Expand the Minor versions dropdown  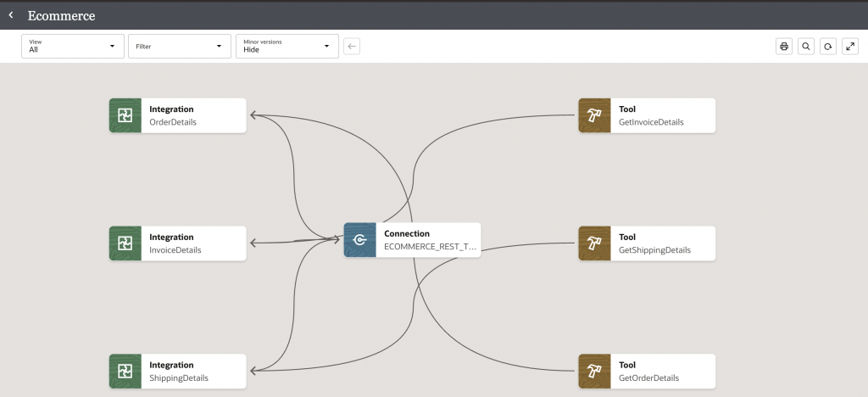287,46
